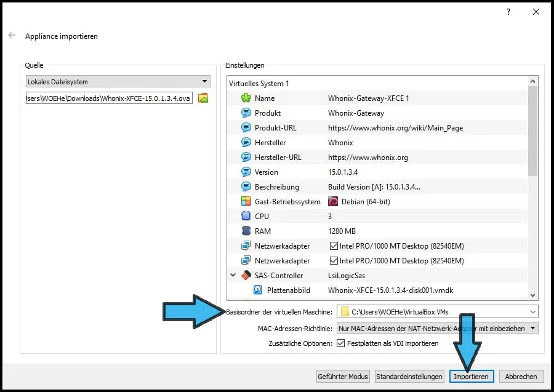
Task: Select the Virtuelles System 1 header row
Action: point(377,83)
